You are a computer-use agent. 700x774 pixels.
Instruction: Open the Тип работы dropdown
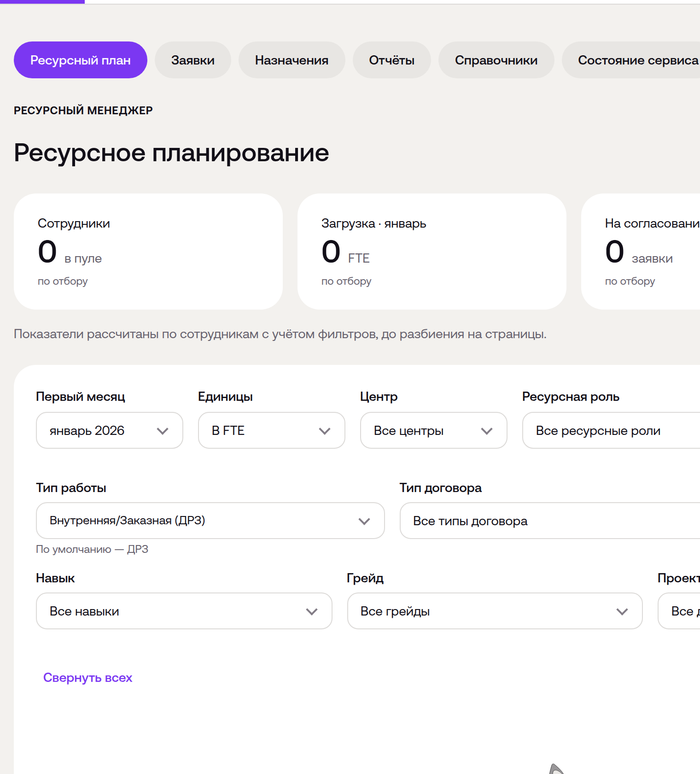point(210,521)
